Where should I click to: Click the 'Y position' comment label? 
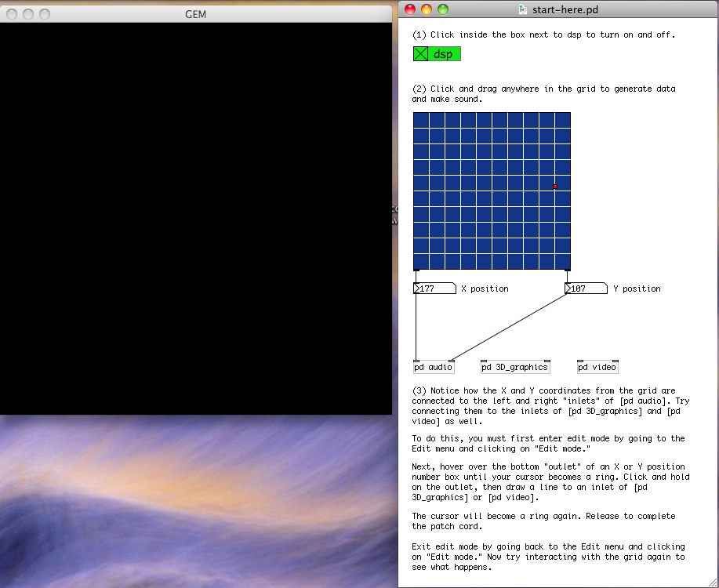pos(637,289)
